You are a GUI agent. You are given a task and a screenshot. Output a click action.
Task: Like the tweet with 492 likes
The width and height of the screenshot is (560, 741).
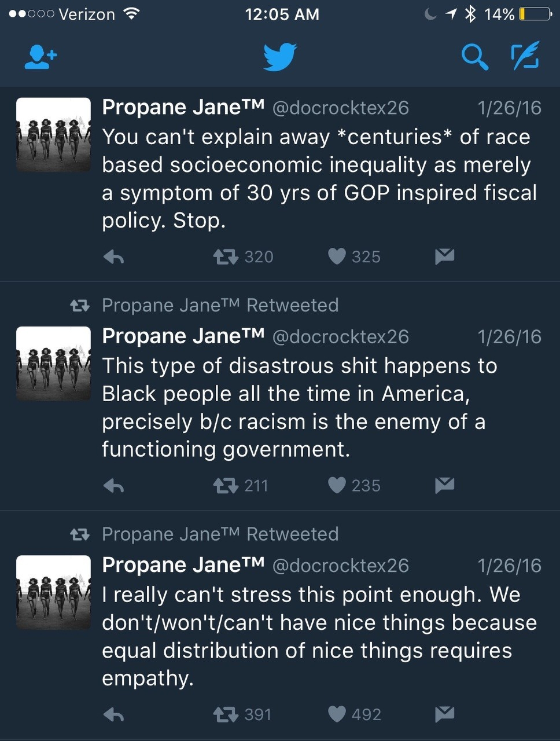(x=337, y=714)
